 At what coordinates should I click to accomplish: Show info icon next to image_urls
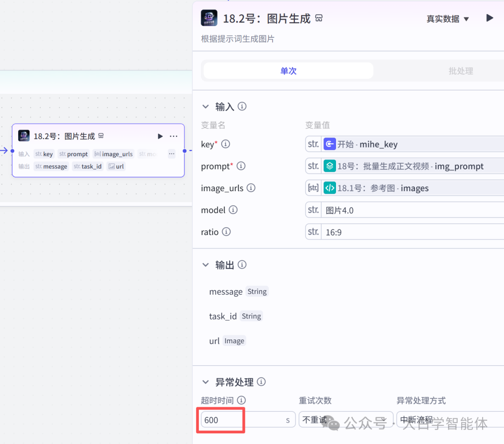tap(251, 187)
